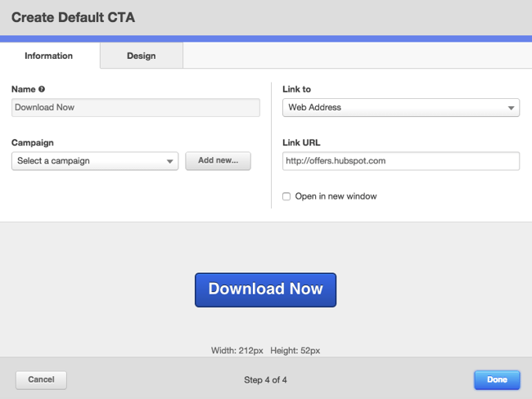Select the Information tab
This screenshot has height=399, width=532.
pos(49,56)
